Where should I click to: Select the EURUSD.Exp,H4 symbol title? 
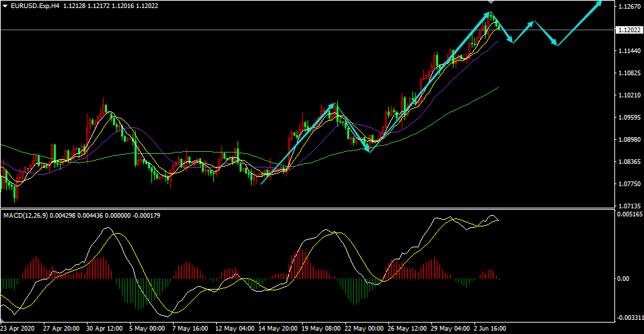coord(36,6)
